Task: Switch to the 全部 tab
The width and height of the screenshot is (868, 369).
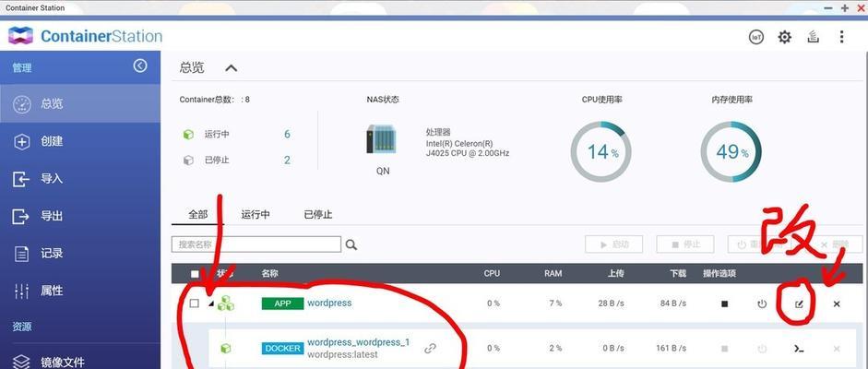Action: coord(197,214)
